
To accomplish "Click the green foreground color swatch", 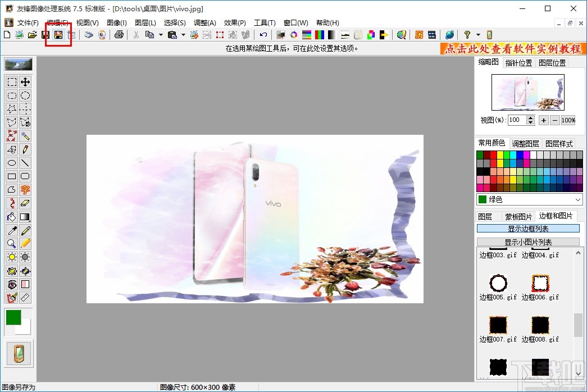I will pos(13,317).
